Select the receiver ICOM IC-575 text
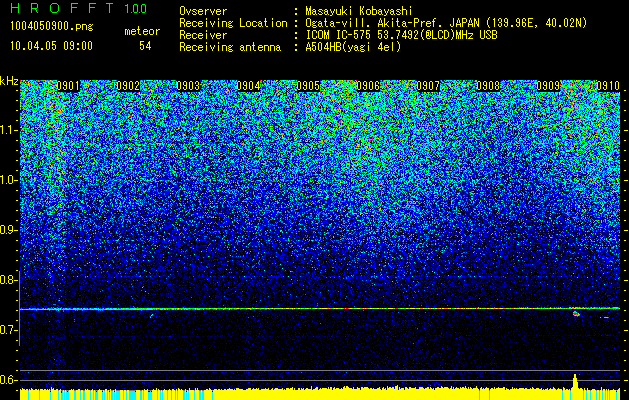This screenshot has width=629, height=400. tap(402, 35)
